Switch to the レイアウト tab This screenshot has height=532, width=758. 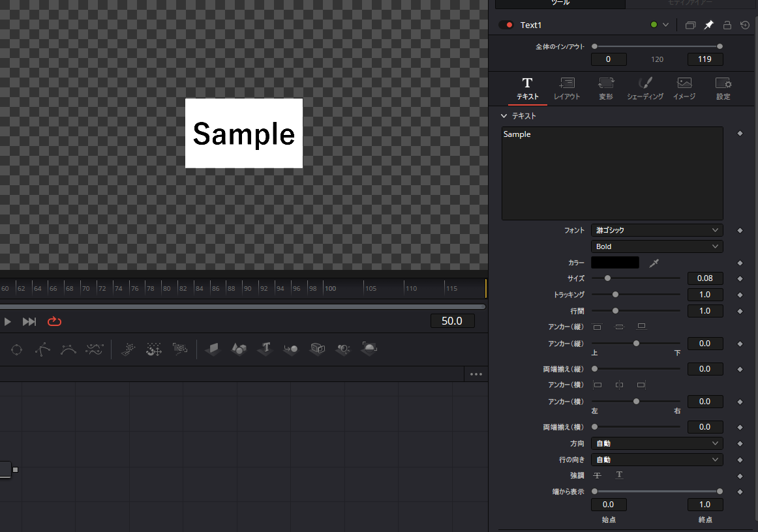[567, 89]
